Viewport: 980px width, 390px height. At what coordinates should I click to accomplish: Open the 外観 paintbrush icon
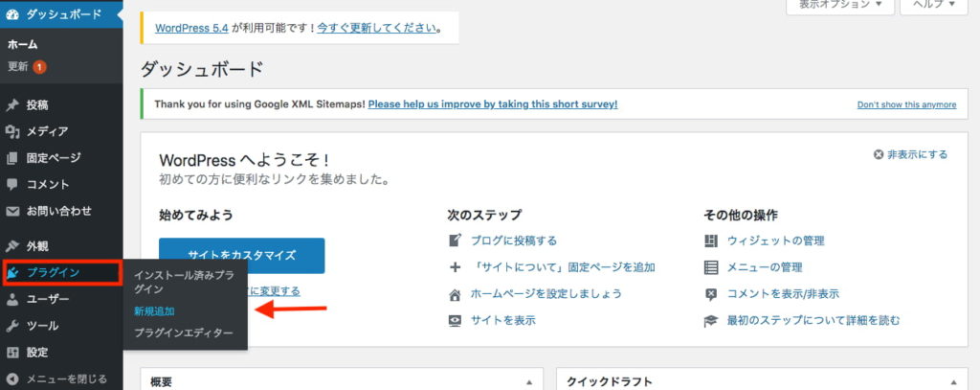pyautogui.click(x=12, y=246)
